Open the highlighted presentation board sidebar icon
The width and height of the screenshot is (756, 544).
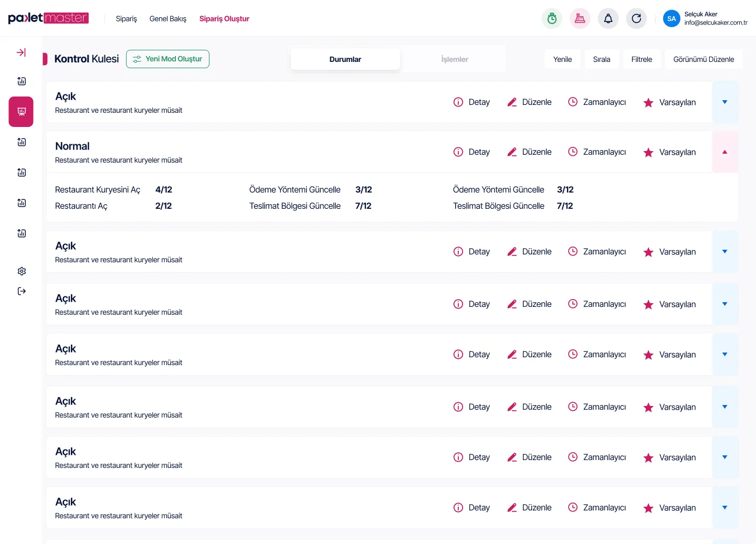[x=21, y=112]
